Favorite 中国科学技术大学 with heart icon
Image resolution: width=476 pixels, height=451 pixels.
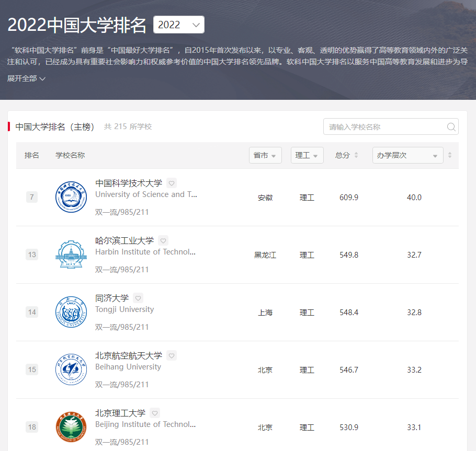click(172, 183)
